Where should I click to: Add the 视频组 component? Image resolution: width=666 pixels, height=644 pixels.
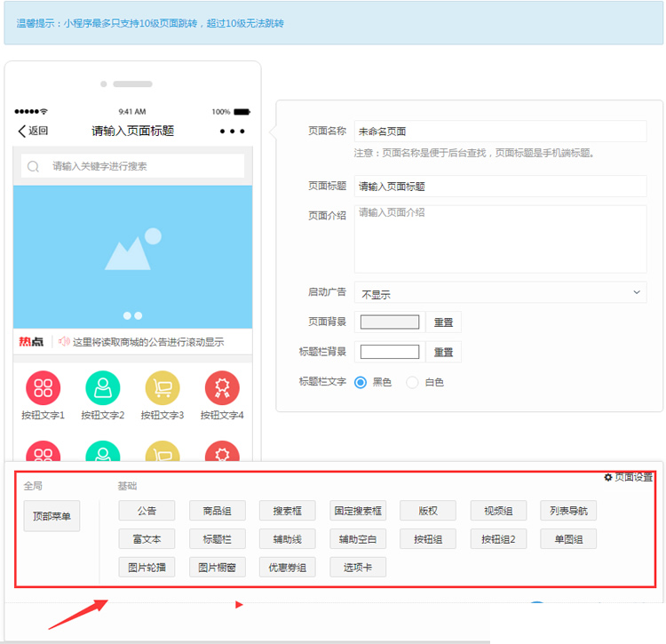click(498, 511)
